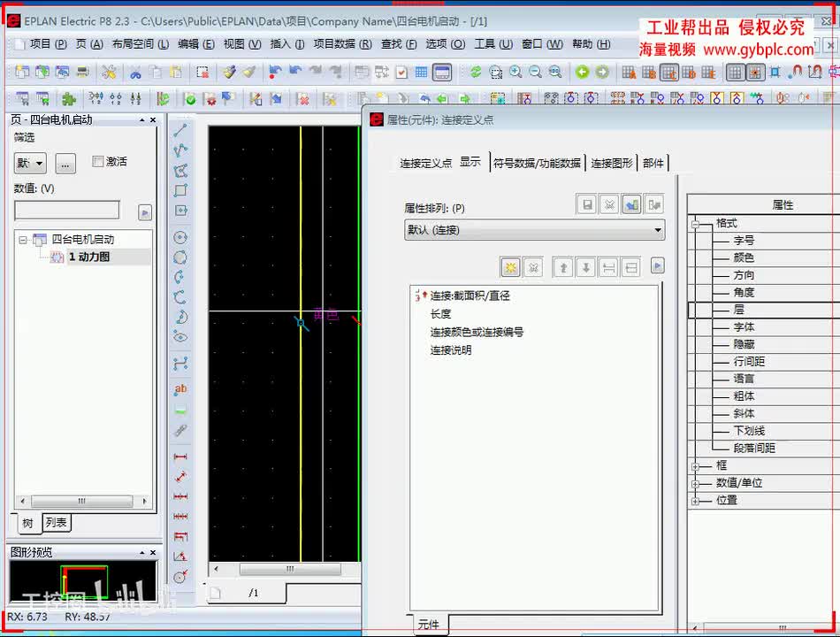
Task: Open the settings wrench tools icon
Action: (x=109, y=72)
